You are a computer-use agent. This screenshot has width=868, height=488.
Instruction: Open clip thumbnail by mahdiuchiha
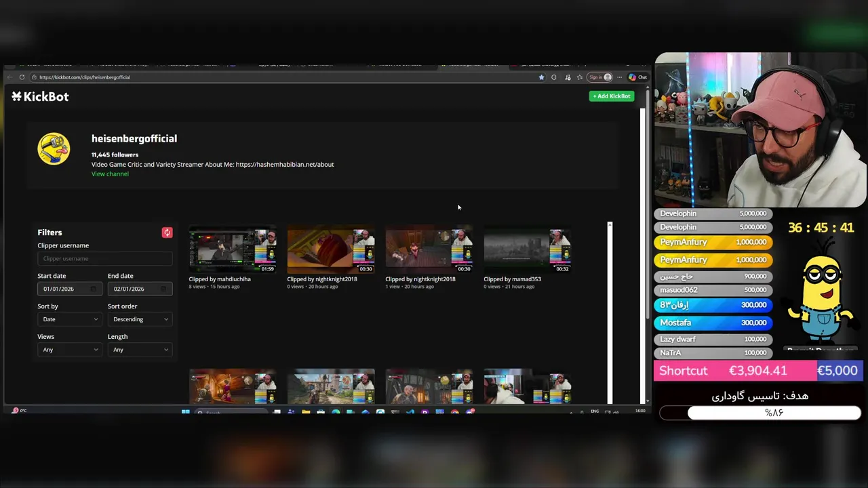(x=233, y=249)
